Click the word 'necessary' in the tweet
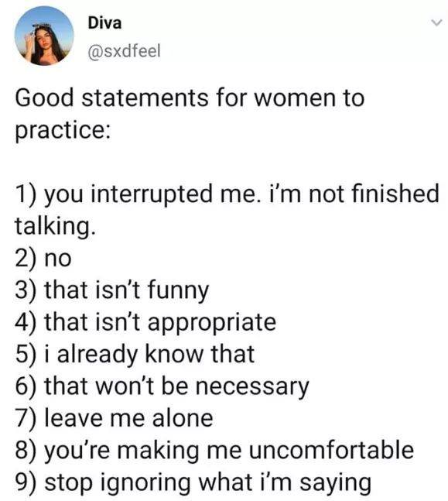 pyautogui.click(x=252, y=387)
